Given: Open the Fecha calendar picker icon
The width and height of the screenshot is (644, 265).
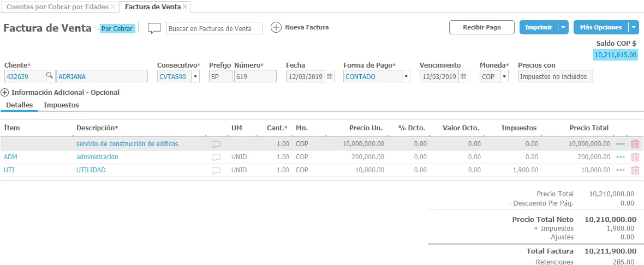Looking at the screenshot, I should pos(330,77).
